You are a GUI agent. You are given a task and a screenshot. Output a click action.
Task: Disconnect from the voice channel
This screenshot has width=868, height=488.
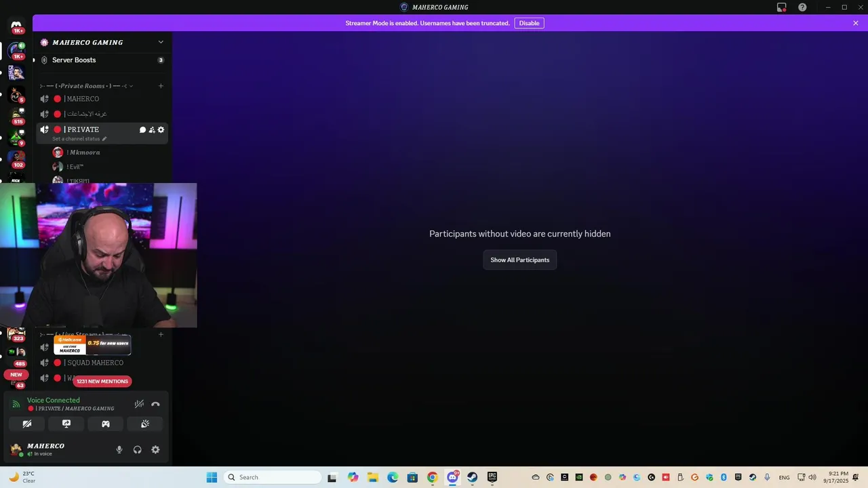(155, 404)
